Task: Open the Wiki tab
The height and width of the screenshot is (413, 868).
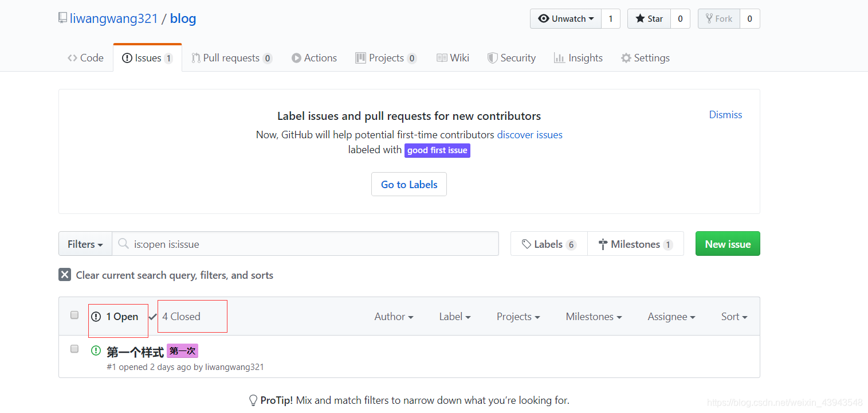Action: [x=453, y=58]
